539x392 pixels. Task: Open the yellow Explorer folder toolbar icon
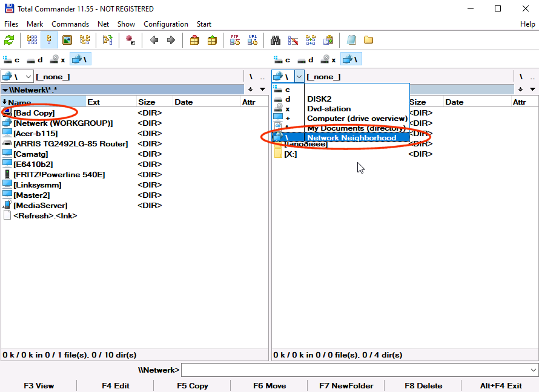point(368,40)
